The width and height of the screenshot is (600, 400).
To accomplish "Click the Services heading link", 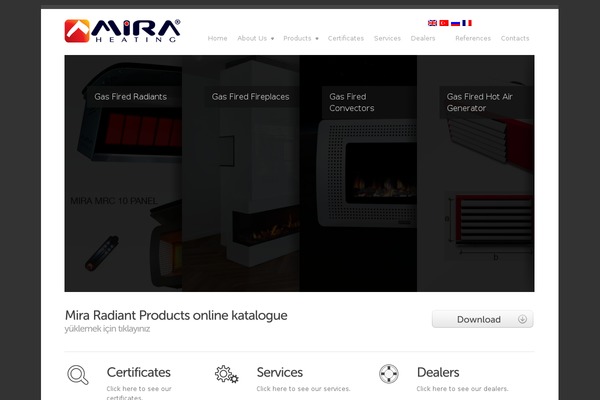I will tap(280, 372).
